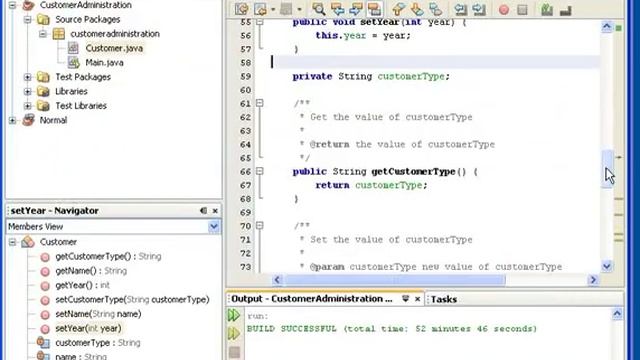Open the Members View dropdown

pyautogui.click(x=213, y=227)
